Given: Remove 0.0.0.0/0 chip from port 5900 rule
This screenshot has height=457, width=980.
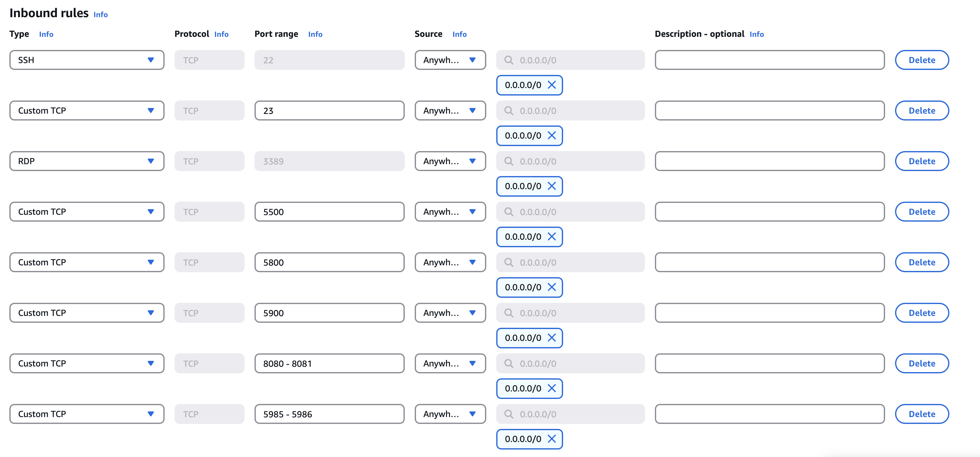Looking at the screenshot, I should [552, 338].
